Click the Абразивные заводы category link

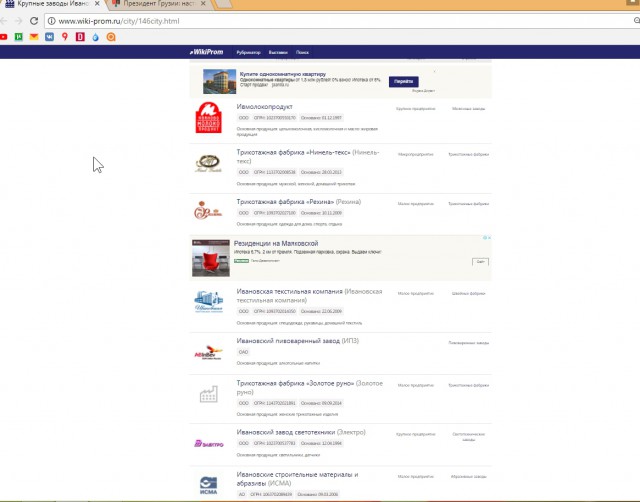pyautogui.click(x=469, y=477)
